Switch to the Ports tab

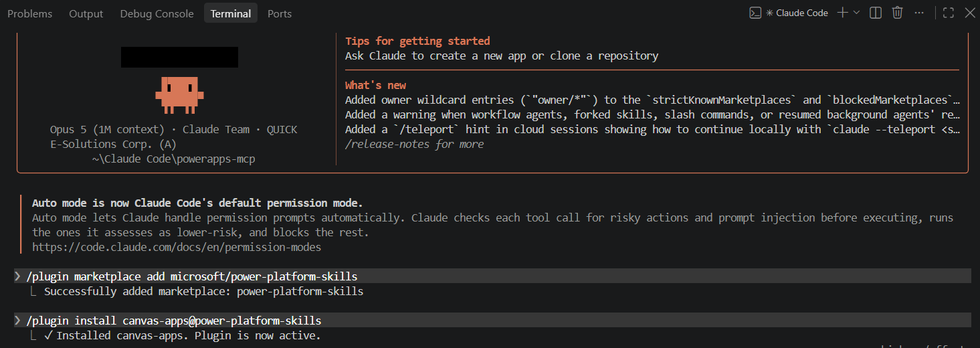280,13
